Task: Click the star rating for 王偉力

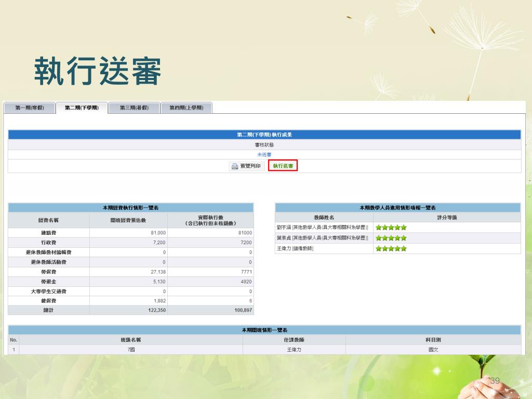Action: 391,248
